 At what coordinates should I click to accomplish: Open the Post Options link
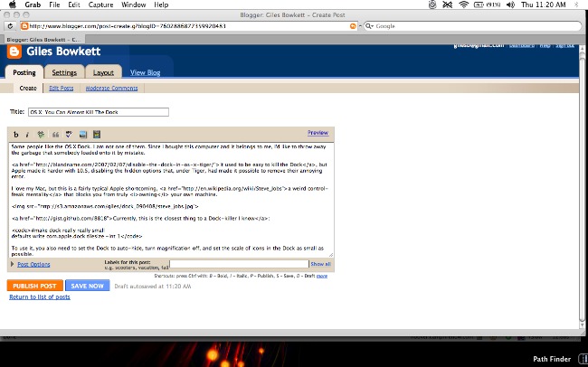point(33,264)
